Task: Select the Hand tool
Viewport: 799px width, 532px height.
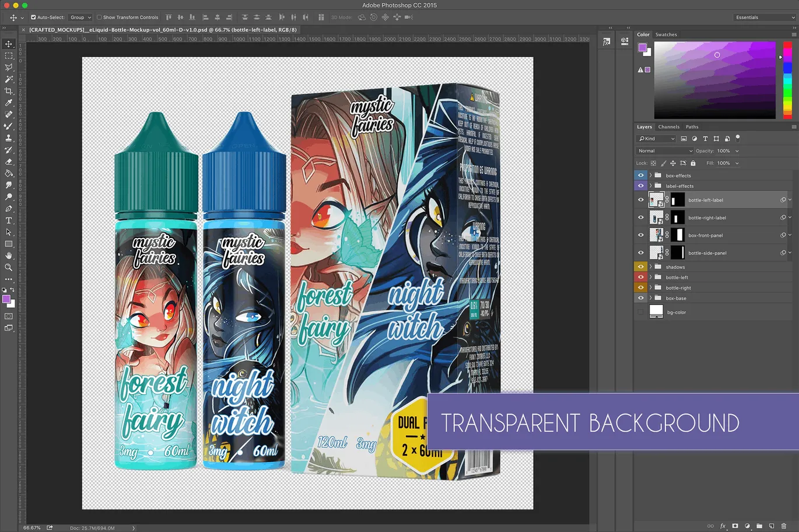Action: (x=8, y=255)
